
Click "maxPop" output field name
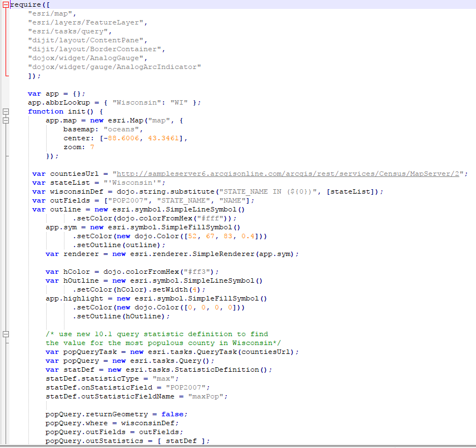pos(206,396)
